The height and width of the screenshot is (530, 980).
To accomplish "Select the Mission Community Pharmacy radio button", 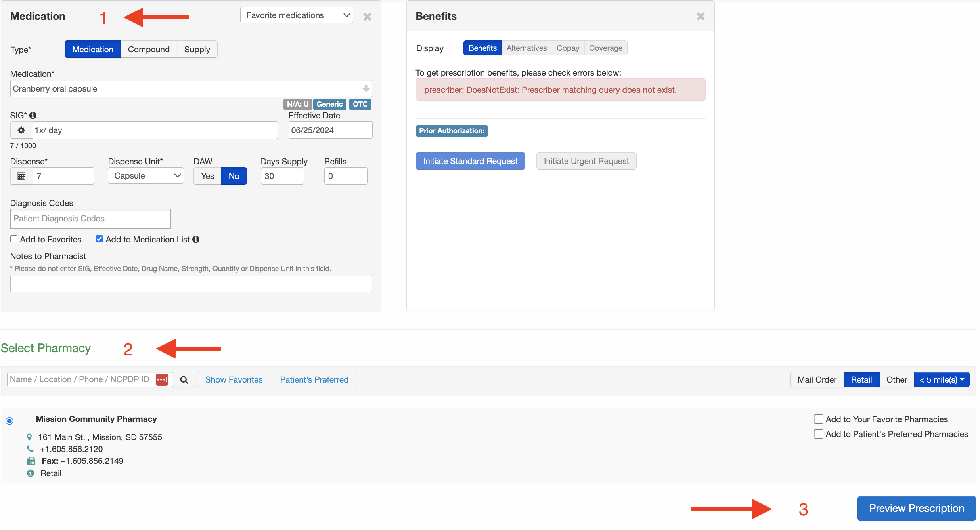I will coord(10,418).
